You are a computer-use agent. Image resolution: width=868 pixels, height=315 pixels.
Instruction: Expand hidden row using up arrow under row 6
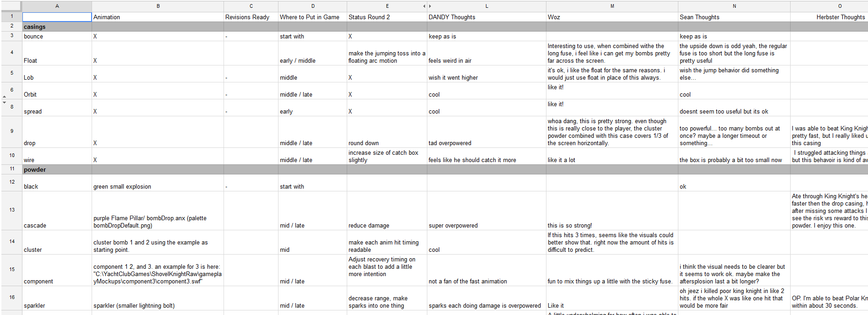coord(5,97)
